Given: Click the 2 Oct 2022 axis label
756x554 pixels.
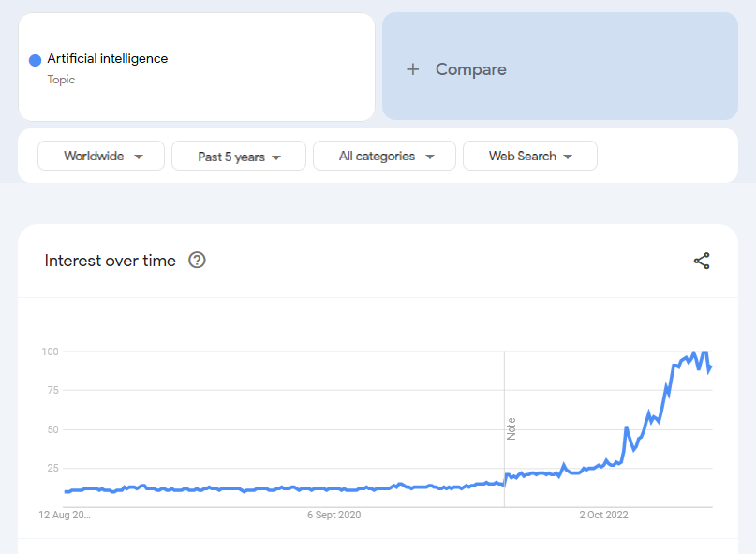Looking at the screenshot, I should (603, 515).
